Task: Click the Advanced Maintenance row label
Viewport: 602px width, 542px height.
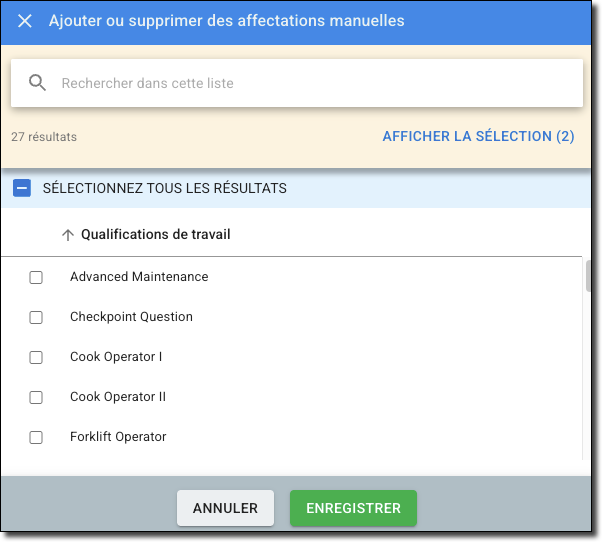Action: (x=139, y=277)
